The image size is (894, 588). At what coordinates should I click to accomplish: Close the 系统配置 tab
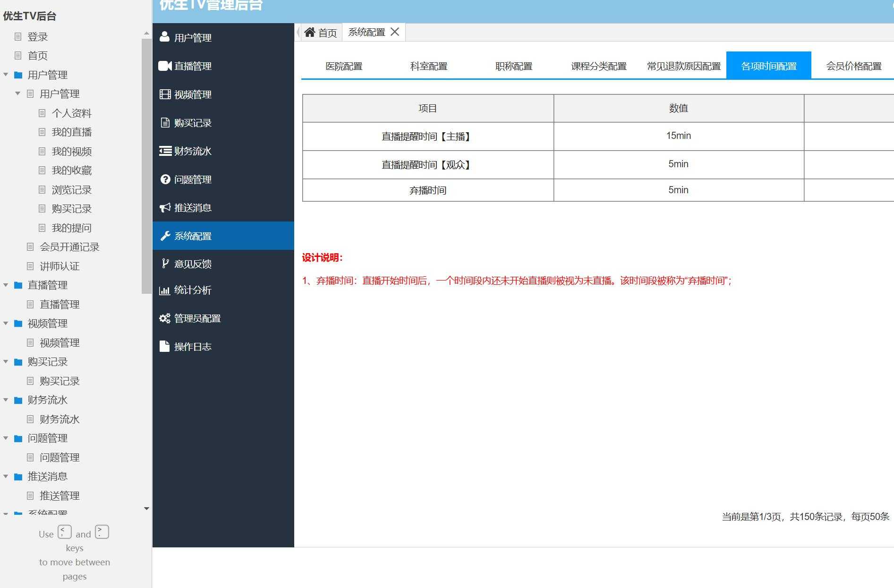(395, 32)
